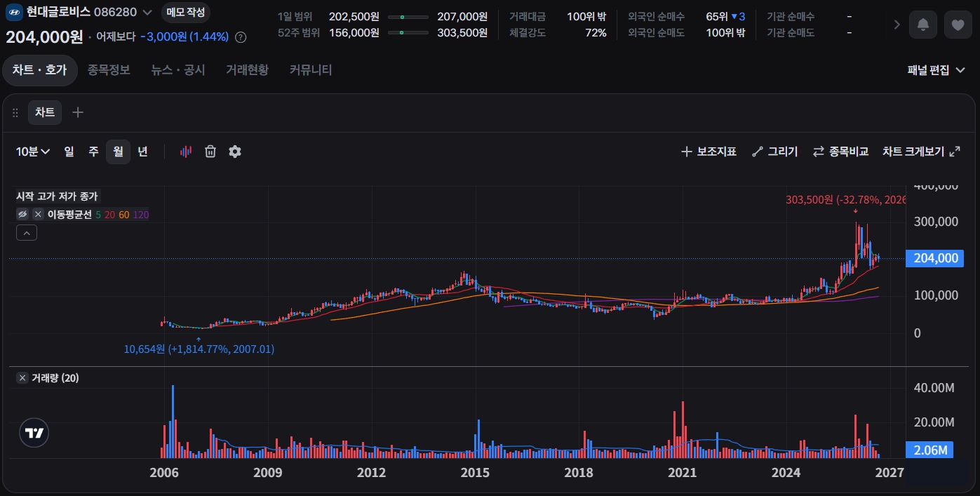The width and height of the screenshot is (980, 496).
Task: Open 종목비교 stock comparison
Action: 840,152
